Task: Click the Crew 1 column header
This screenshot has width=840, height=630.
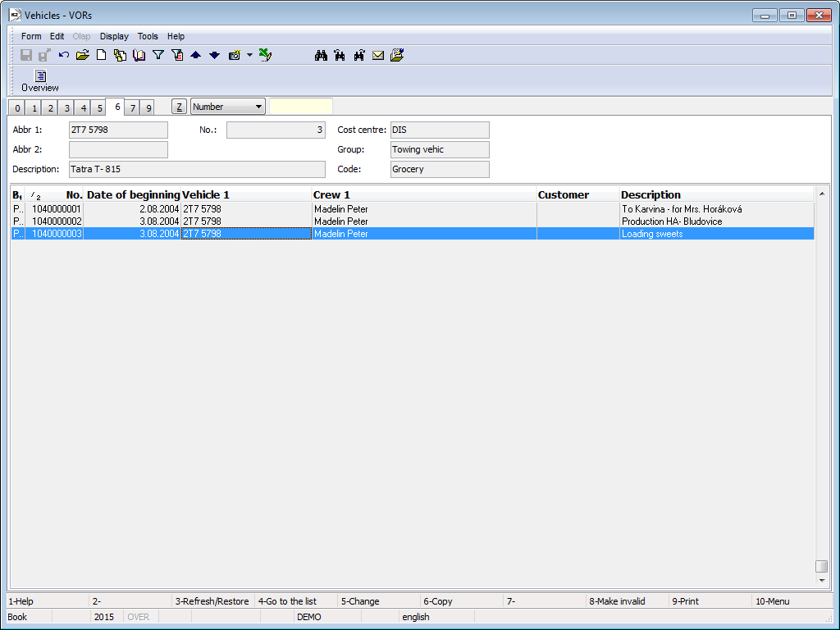Action: [424, 195]
